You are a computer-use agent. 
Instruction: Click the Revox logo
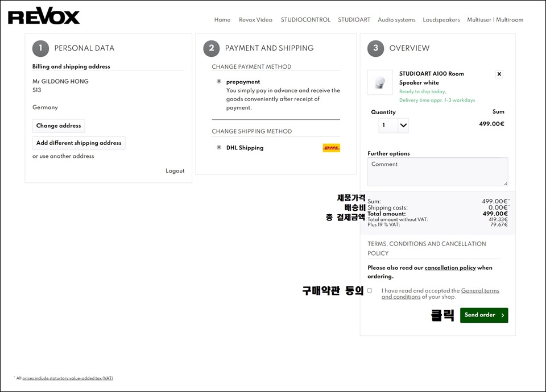tap(44, 16)
